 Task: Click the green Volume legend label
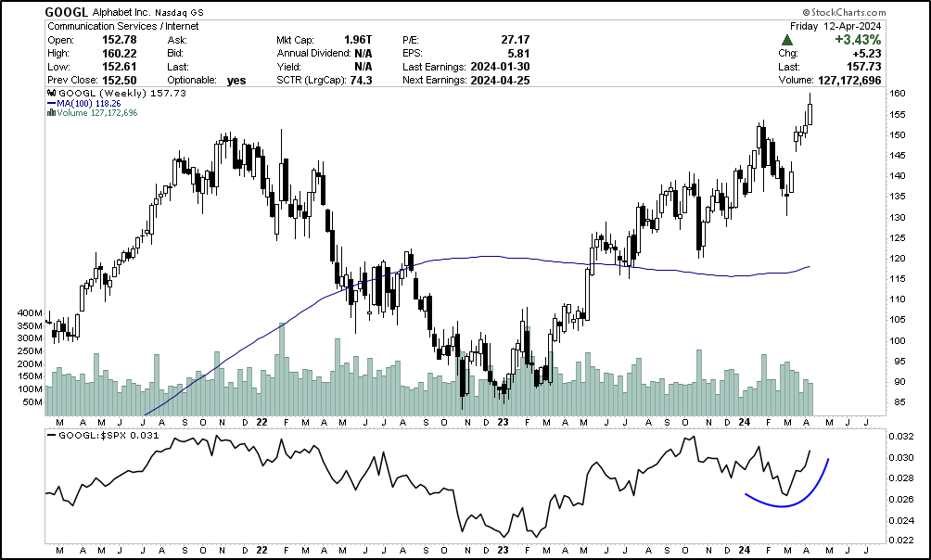tap(96, 112)
